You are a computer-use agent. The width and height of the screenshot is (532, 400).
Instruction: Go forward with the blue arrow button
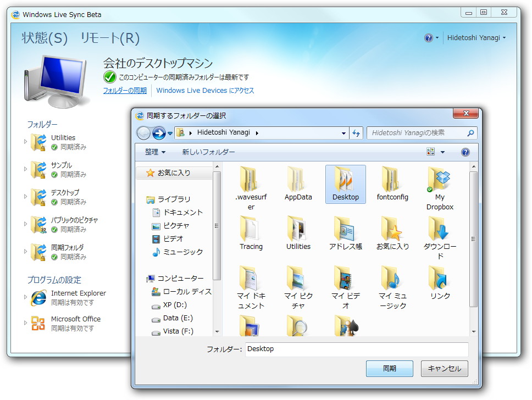[159, 133]
